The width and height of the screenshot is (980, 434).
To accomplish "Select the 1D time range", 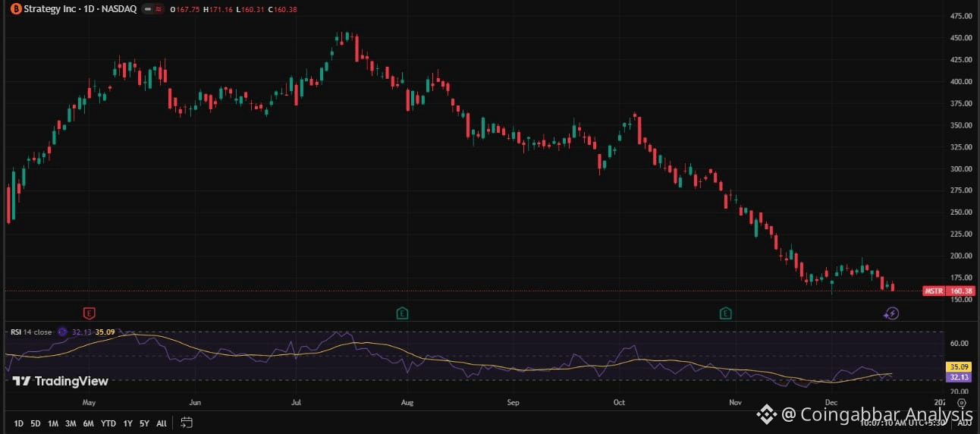I will [19, 423].
